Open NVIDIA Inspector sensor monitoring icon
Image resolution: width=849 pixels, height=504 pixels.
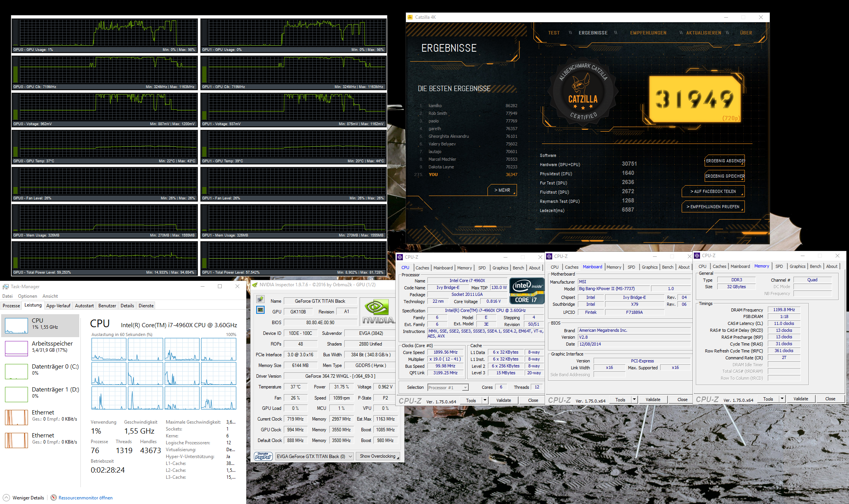tap(260, 310)
